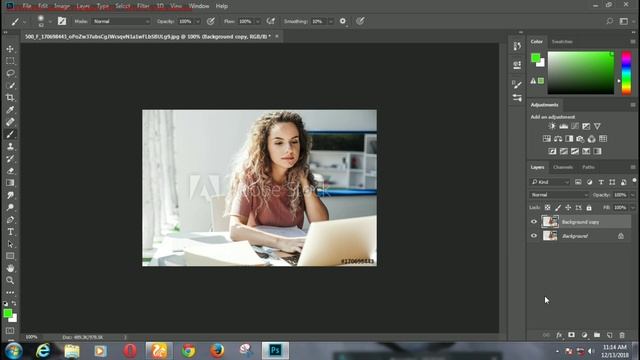Open the layer Fill dropdown
Screen dimensions: 640x360
coord(633,208)
